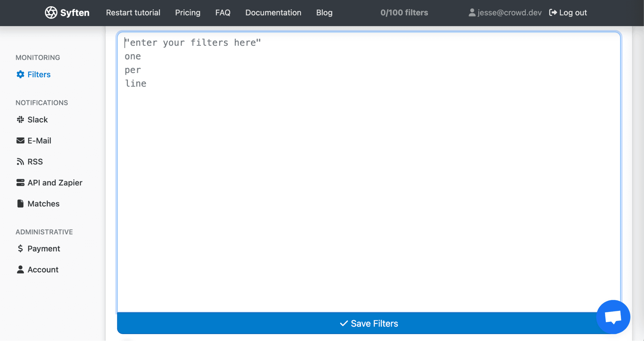Click the E-Mail envelope icon
644x341 pixels.
(x=20, y=140)
